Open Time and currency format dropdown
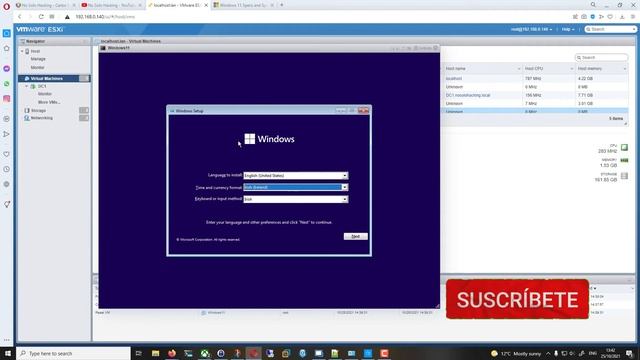The height and width of the screenshot is (360, 640). click(296, 187)
